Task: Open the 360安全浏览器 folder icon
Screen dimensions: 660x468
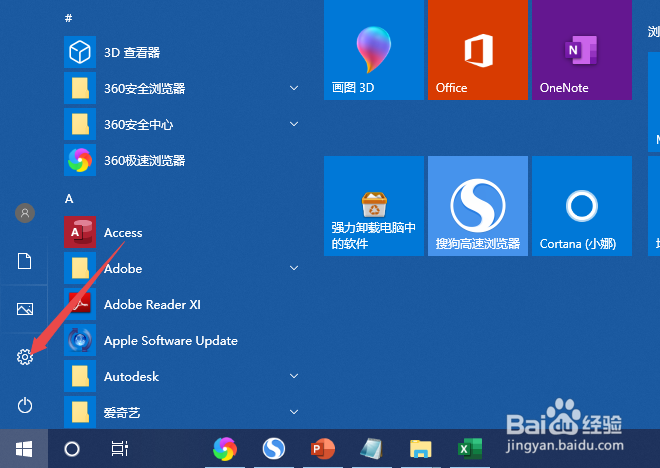Action: coord(80,88)
